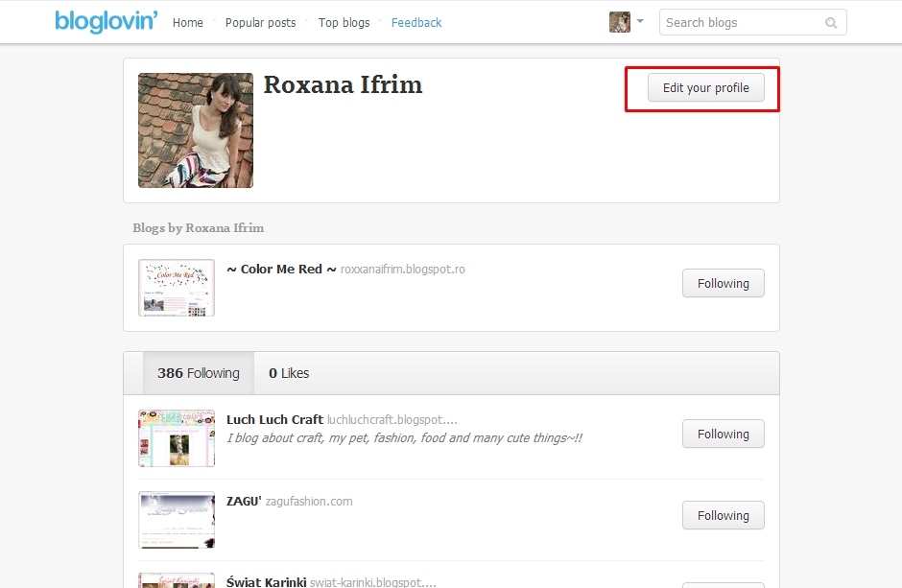Click roxxanaifrim.blogspot.ro URL text
The width and height of the screenshot is (902, 588).
point(403,269)
